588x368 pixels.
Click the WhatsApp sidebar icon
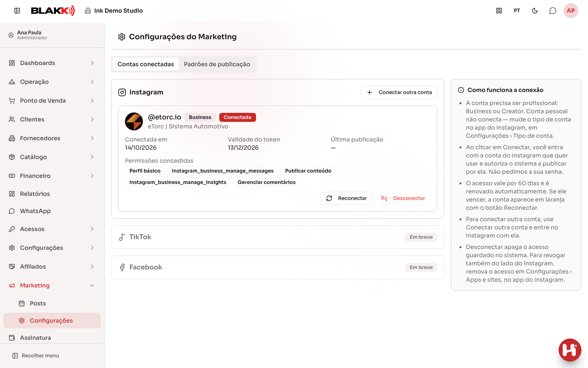tap(12, 211)
